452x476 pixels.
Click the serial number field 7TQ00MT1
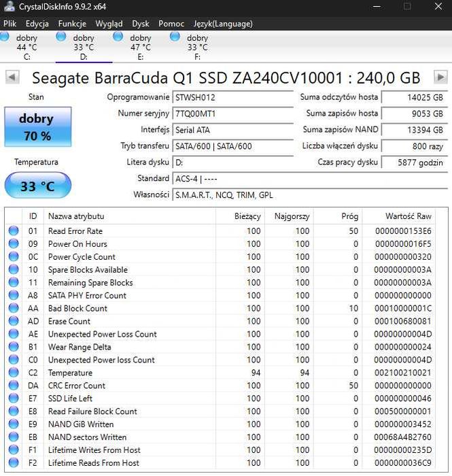tap(233, 114)
